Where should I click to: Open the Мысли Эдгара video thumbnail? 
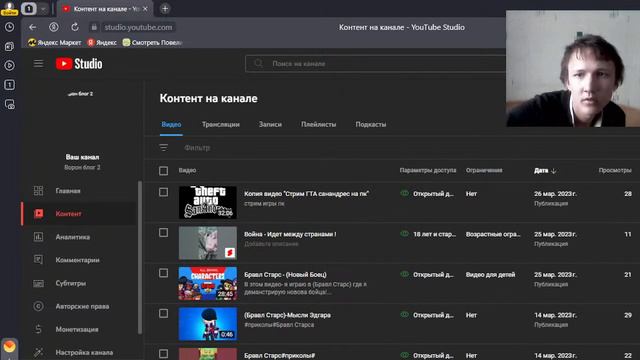point(207,324)
